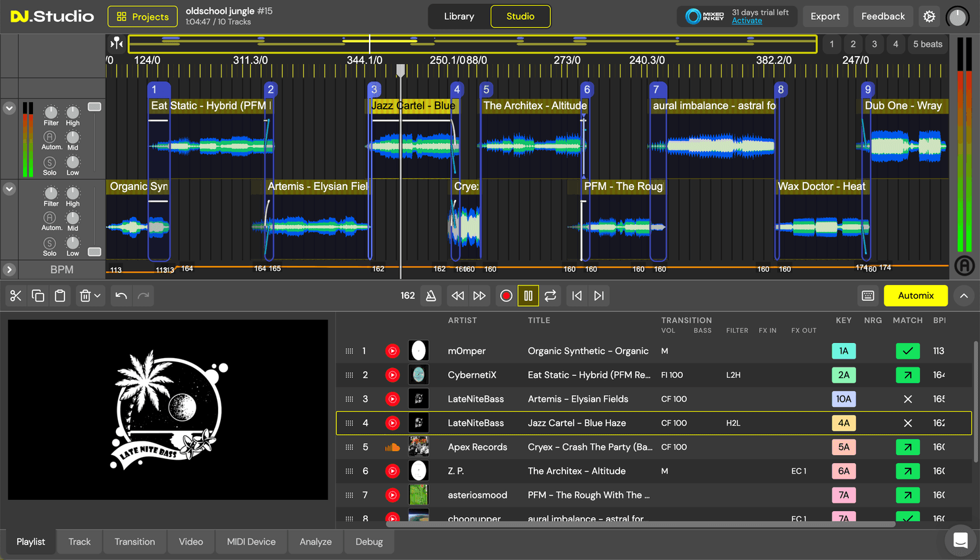Enable loop playback with the repeat icon
This screenshot has height=560, width=980.
[550, 296]
